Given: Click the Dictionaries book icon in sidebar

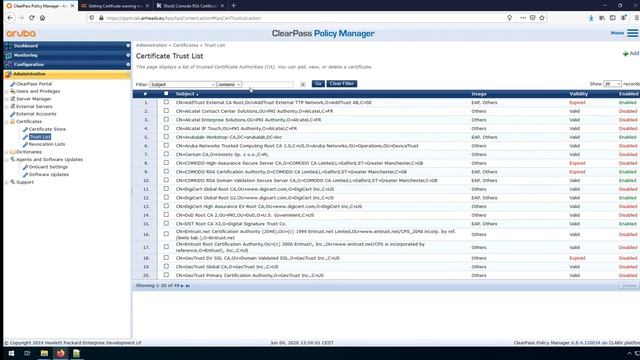Looking at the screenshot, I should pyautogui.click(x=13, y=152).
